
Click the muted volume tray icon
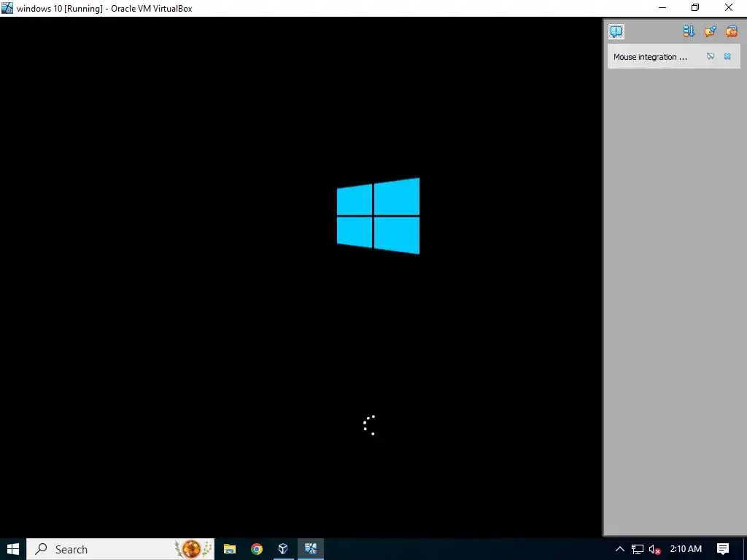coord(654,550)
